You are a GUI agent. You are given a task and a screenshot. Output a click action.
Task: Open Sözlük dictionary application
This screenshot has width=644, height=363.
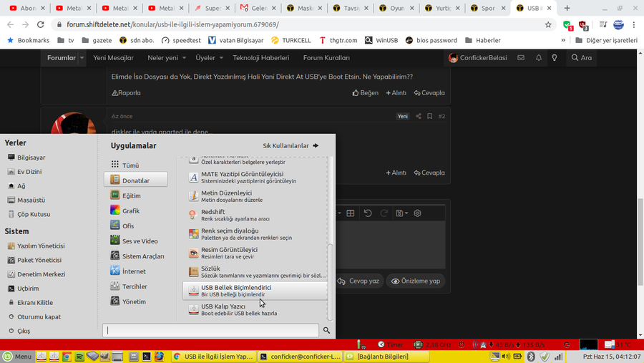click(255, 272)
